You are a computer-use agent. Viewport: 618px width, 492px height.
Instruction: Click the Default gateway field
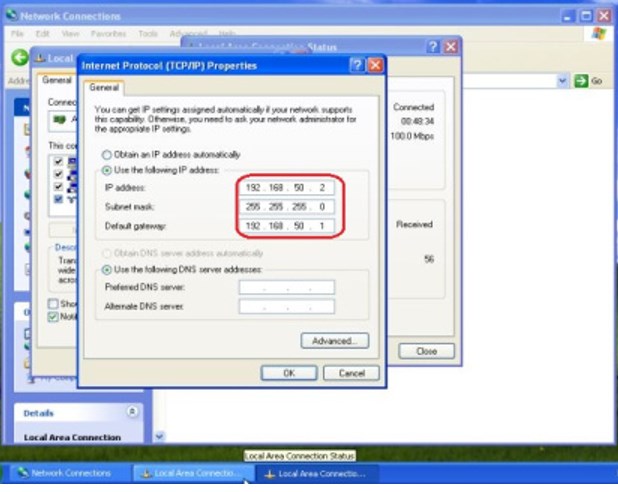pos(287,226)
